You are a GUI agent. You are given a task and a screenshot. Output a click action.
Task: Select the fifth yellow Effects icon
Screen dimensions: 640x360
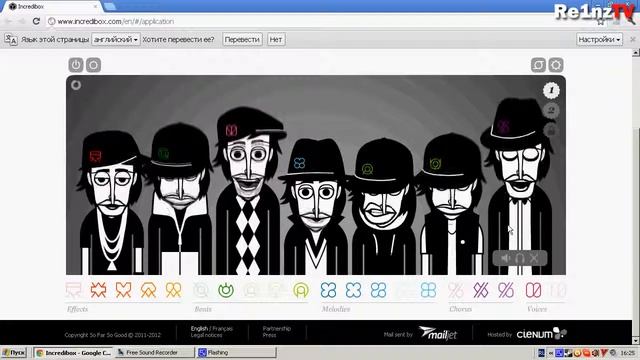[x=173, y=290]
